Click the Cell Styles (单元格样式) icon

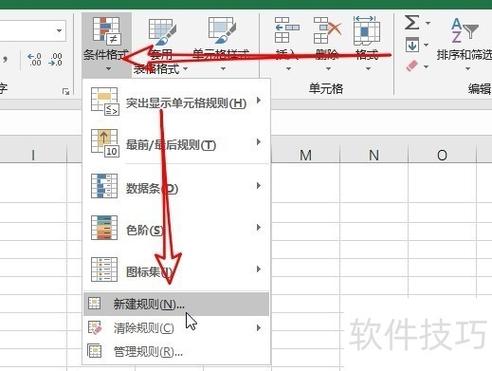(x=222, y=30)
